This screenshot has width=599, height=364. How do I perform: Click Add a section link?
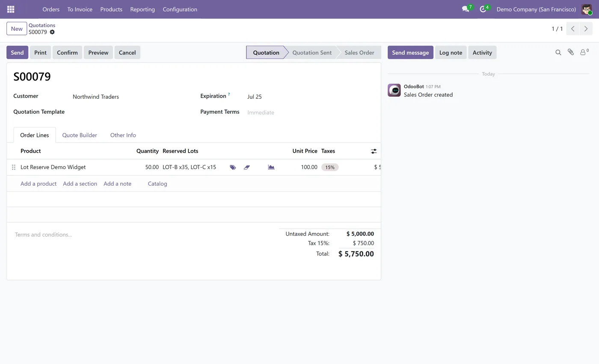[80, 183]
